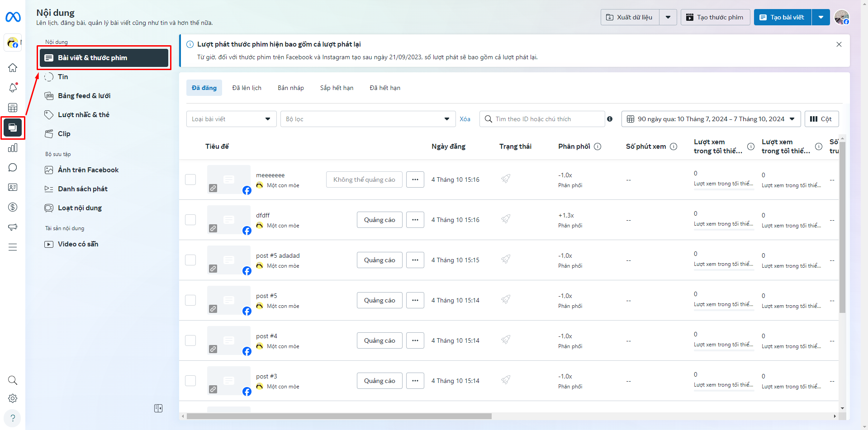Viewport: 868px width, 430px height.
Task: Collapse the side navigation panel icon
Action: pyautogui.click(x=158, y=408)
